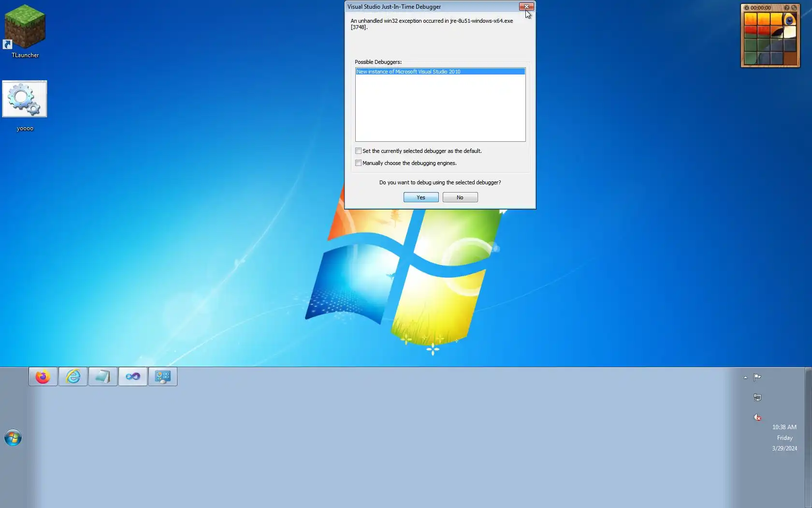Show hidden tray icons arrow

pos(745,377)
